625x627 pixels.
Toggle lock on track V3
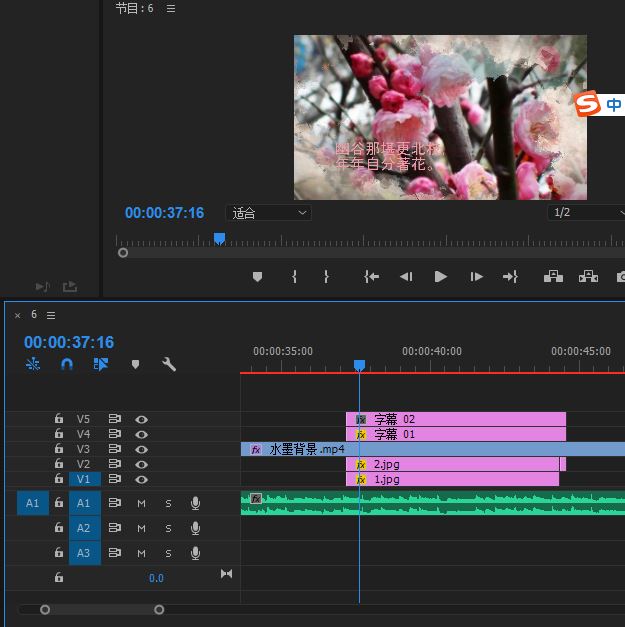tap(59, 450)
